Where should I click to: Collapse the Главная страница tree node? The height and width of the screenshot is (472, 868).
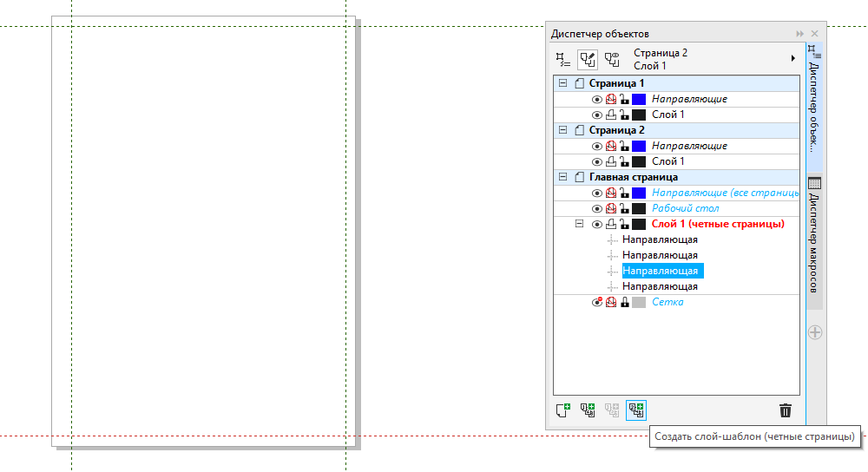click(563, 177)
